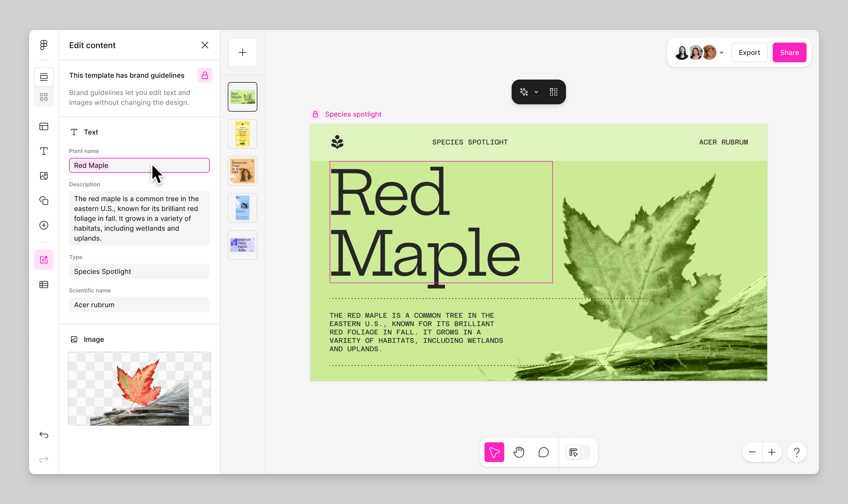Select the yellow poster page thumbnail
Image resolution: width=848 pixels, height=504 pixels.
click(x=242, y=134)
